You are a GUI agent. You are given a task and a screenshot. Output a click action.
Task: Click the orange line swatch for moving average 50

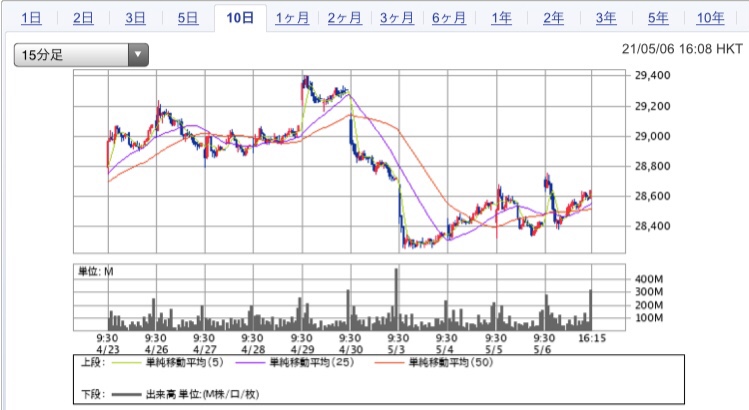(389, 363)
